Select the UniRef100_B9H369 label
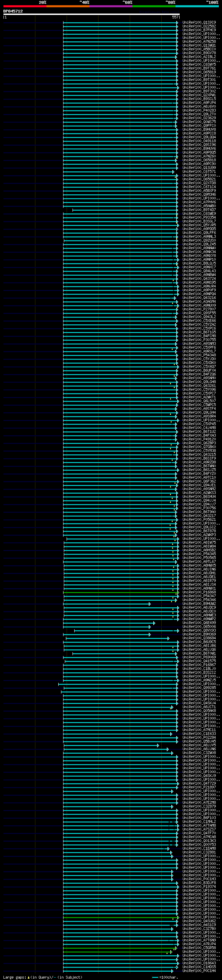Image resolution: width=222 pixels, height=980 pixels. tap(199, 634)
